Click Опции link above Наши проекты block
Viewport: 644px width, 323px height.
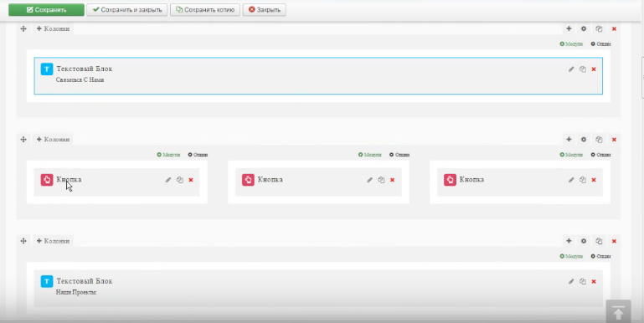[601, 256]
